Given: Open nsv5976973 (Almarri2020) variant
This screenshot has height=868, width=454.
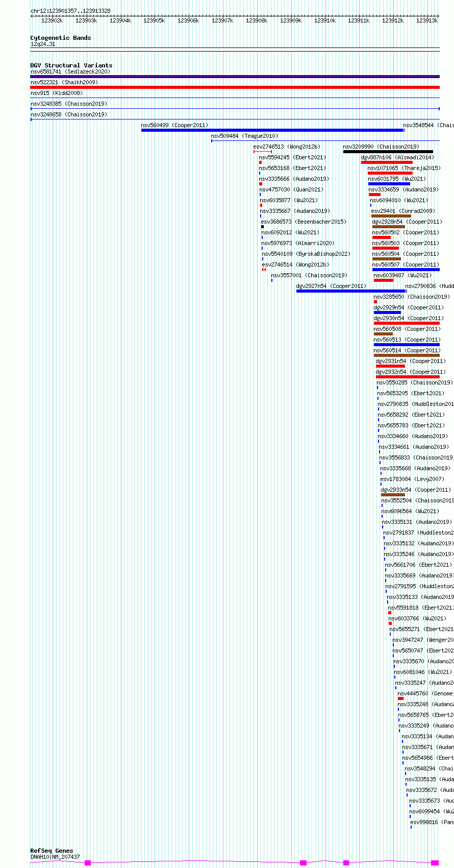Looking at the screenshot, I should click(x=298, y=243).
